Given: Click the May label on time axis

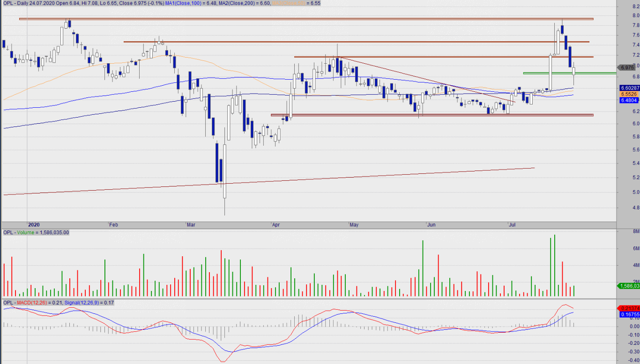Looking at the screenshot, I should click(x=354, y=225).
